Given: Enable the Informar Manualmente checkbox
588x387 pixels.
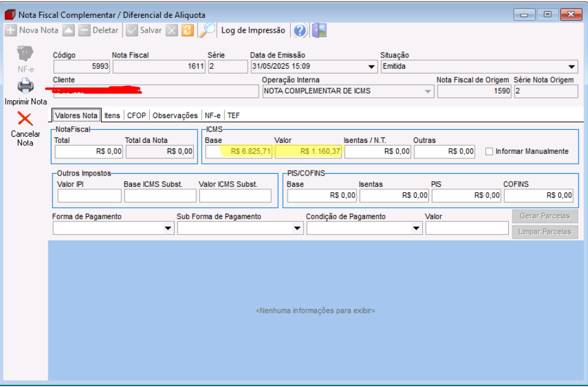Looking at the screenshot, I should pyautogui.click(x=489, y=151).
